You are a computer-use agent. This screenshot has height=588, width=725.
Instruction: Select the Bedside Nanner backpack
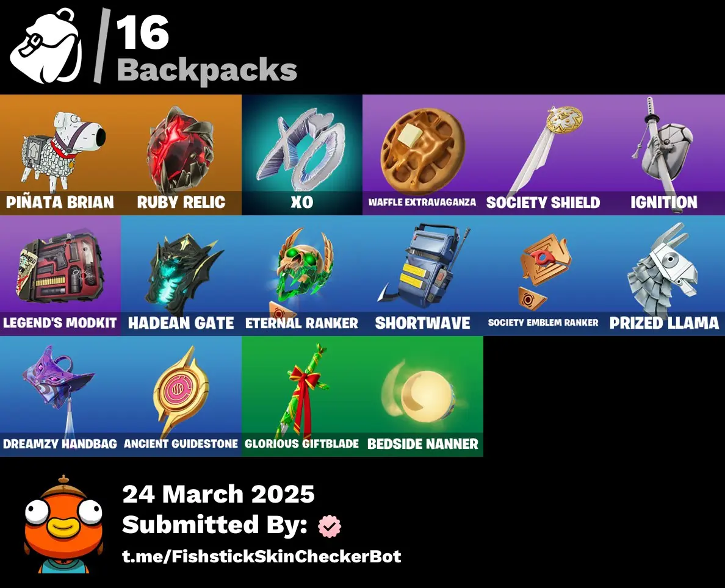[422, 396]
